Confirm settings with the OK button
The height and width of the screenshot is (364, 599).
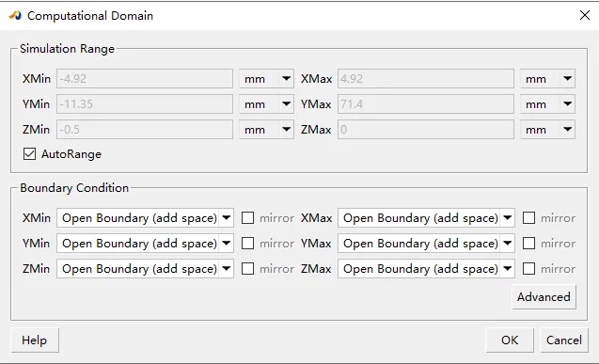point(510,340)
